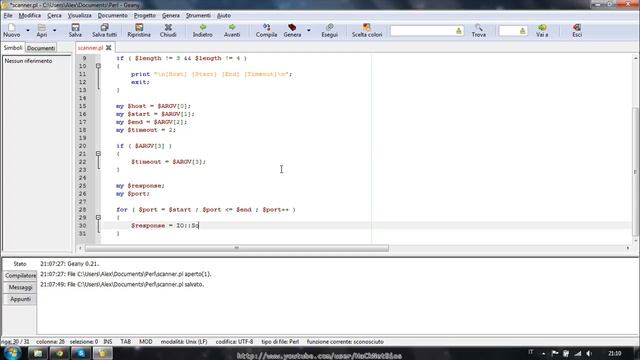Open Skype from the taskbar

81,353
